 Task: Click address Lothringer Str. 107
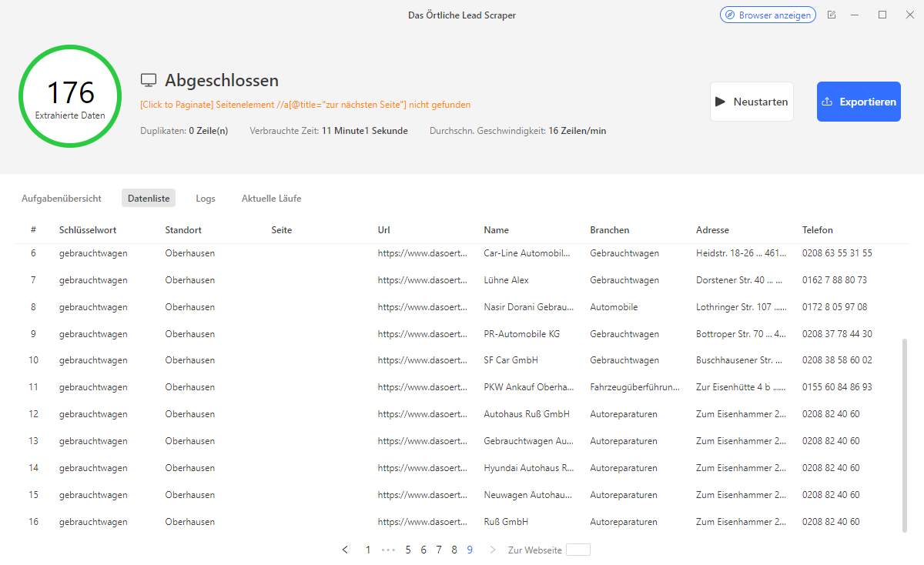coord(742,307)
